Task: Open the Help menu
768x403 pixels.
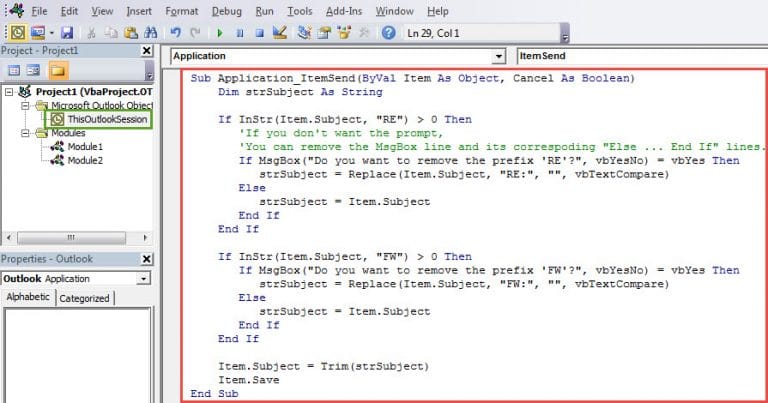Action: point(437,11)
